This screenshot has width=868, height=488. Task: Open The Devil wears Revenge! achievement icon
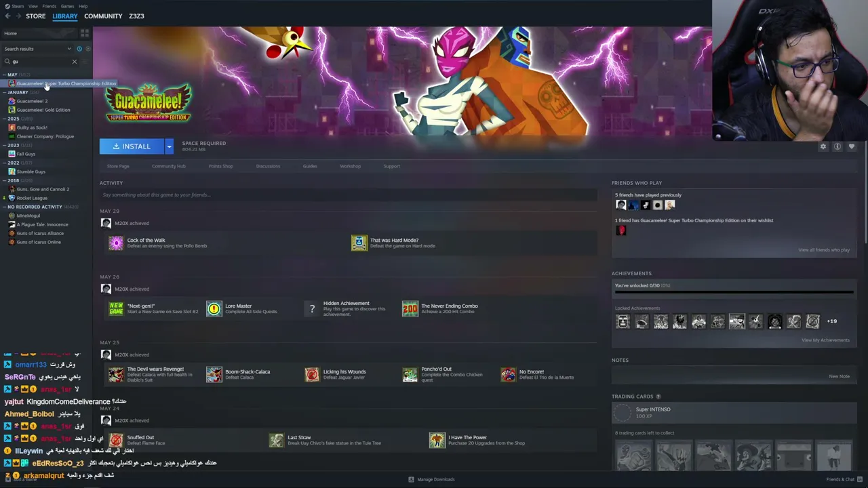116,374
